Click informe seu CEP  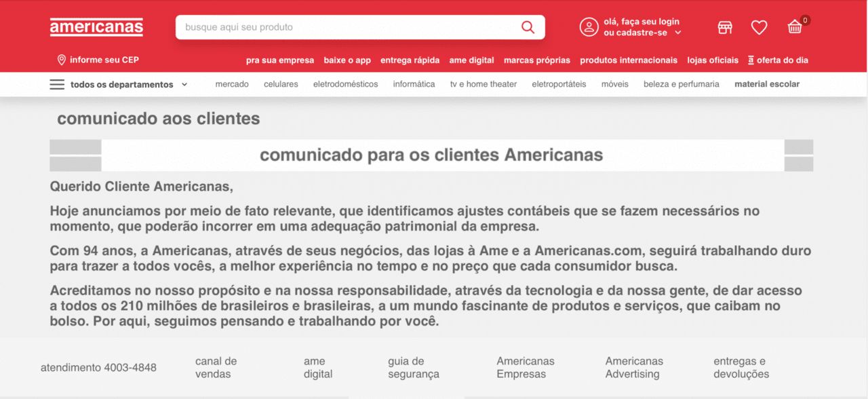coord(104,60)
